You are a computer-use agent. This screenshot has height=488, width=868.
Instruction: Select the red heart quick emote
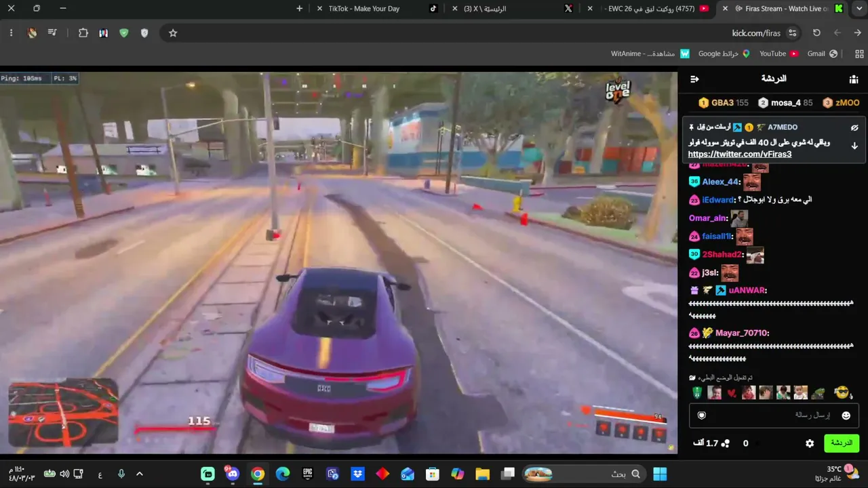coord(732,393)
